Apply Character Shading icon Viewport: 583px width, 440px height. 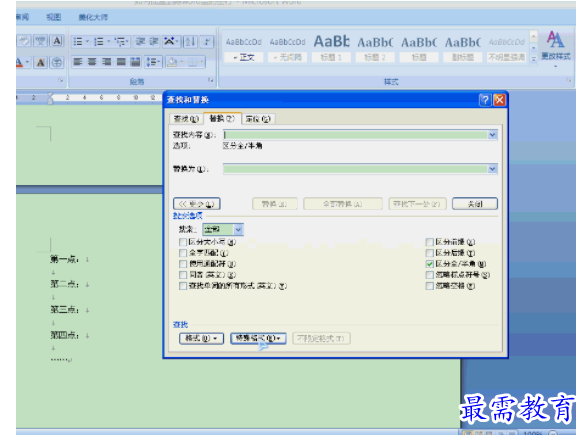click(41, 62)
